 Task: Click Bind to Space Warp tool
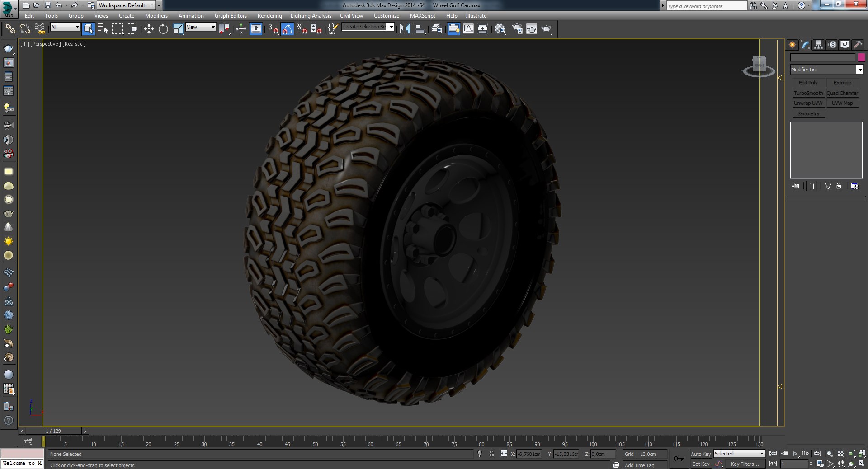pos(40,29)
